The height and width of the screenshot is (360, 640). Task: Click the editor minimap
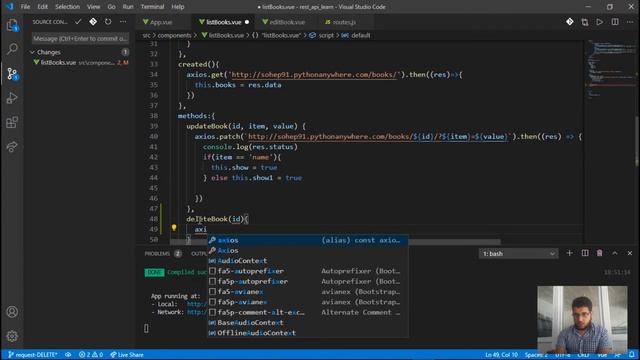pos(610,69)
